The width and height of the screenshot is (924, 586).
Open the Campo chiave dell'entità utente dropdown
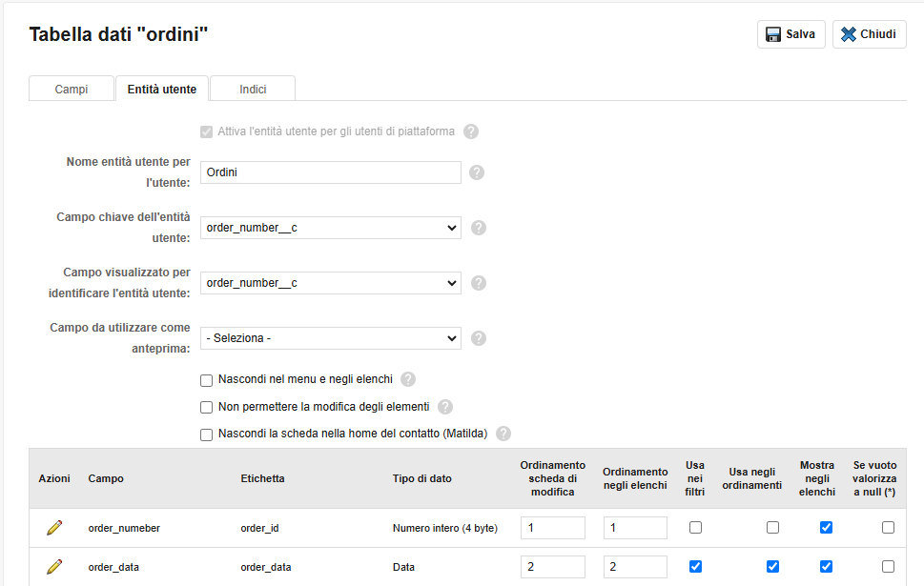[330, 228]
